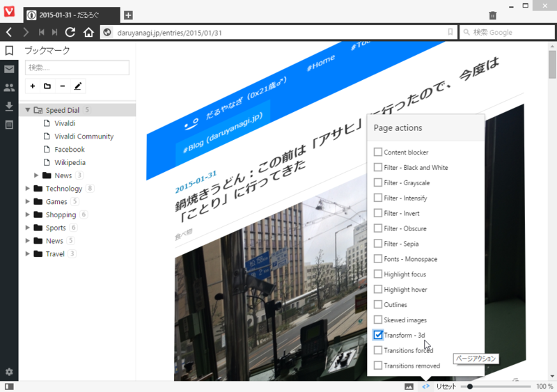Expand the Travel folder

pos(27,253)
